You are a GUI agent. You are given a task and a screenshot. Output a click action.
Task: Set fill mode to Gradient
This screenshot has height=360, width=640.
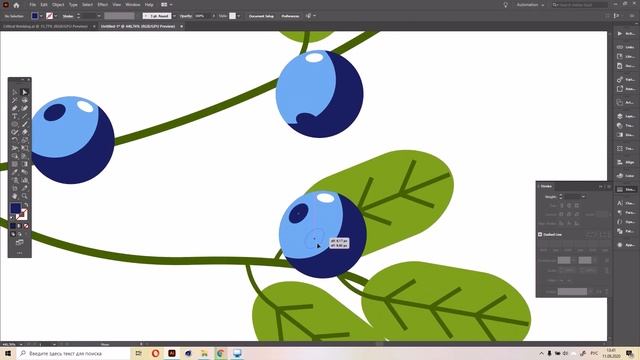click(x=19, y=226)
